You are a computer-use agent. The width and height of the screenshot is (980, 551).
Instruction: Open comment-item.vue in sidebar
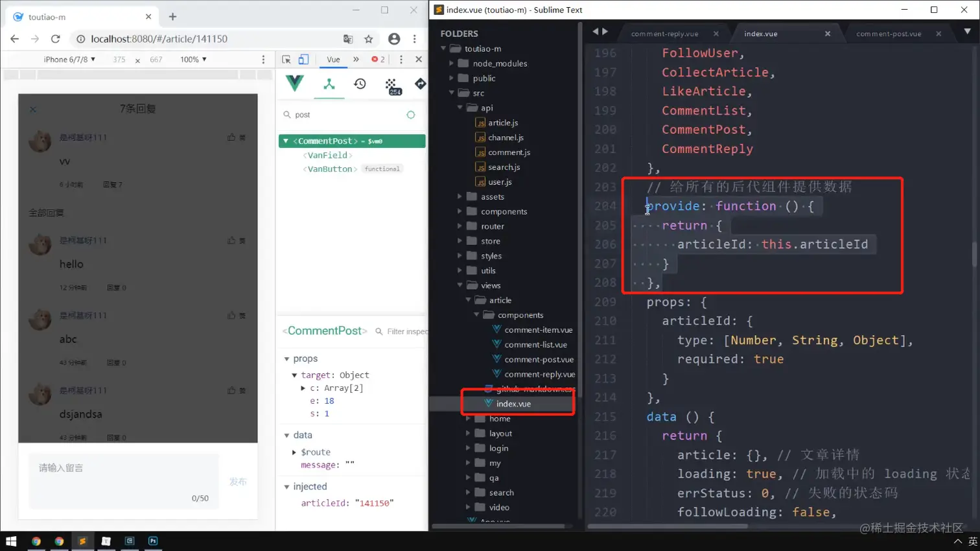click(x=538, y=330)
